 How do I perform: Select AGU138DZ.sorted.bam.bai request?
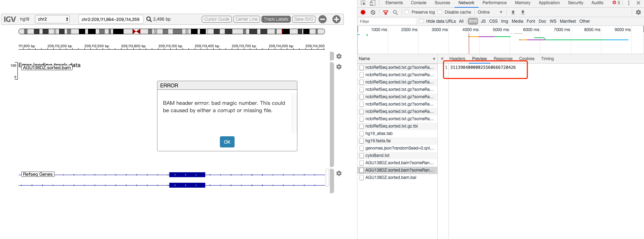point(397,178)
